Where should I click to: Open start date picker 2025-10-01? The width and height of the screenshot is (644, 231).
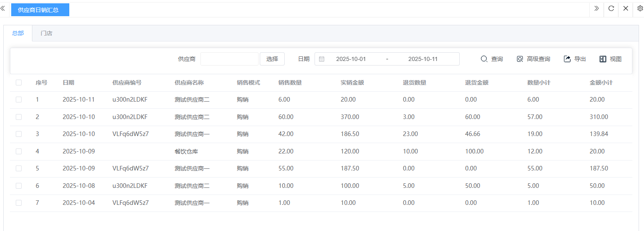(351, 59)
